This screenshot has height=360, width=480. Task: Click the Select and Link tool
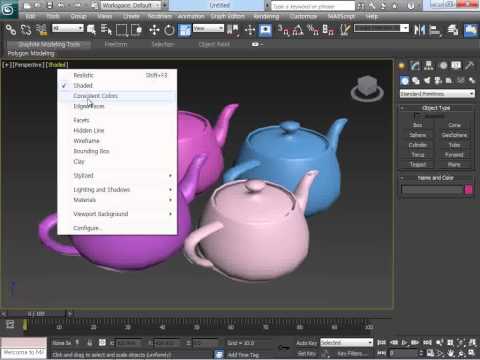coord(11,30)
